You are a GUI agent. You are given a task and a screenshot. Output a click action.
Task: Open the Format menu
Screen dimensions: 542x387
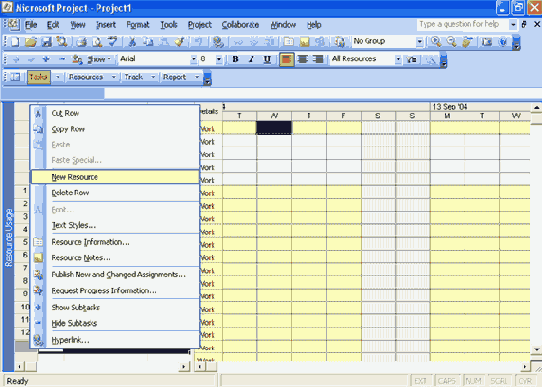click(x=138, y=25)
